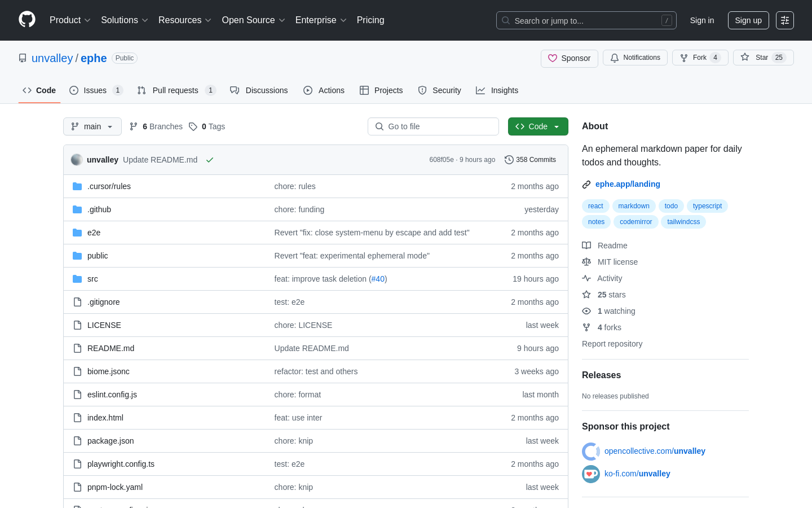This screenshot has width=812, height=508.
Task: Click the file icon for package.json
Action: pyautogui.click(x=77, y=441)
